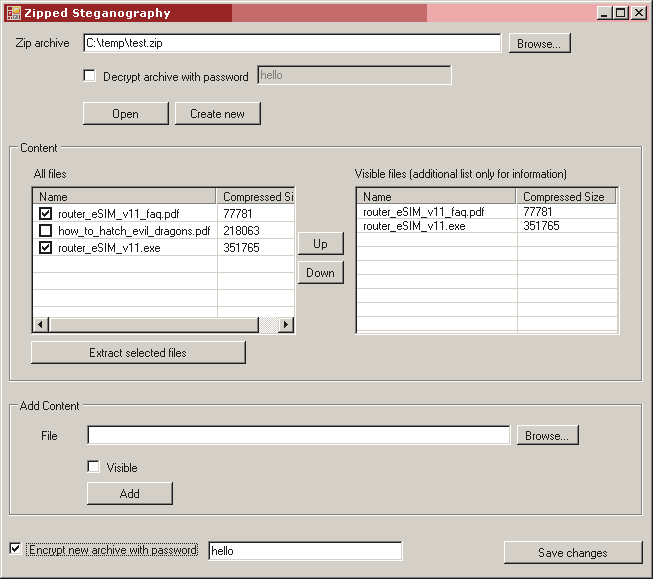Maximize the Zipped Steganography window
The height and width of the screenshot is (579, 653).
coord(621,13)
